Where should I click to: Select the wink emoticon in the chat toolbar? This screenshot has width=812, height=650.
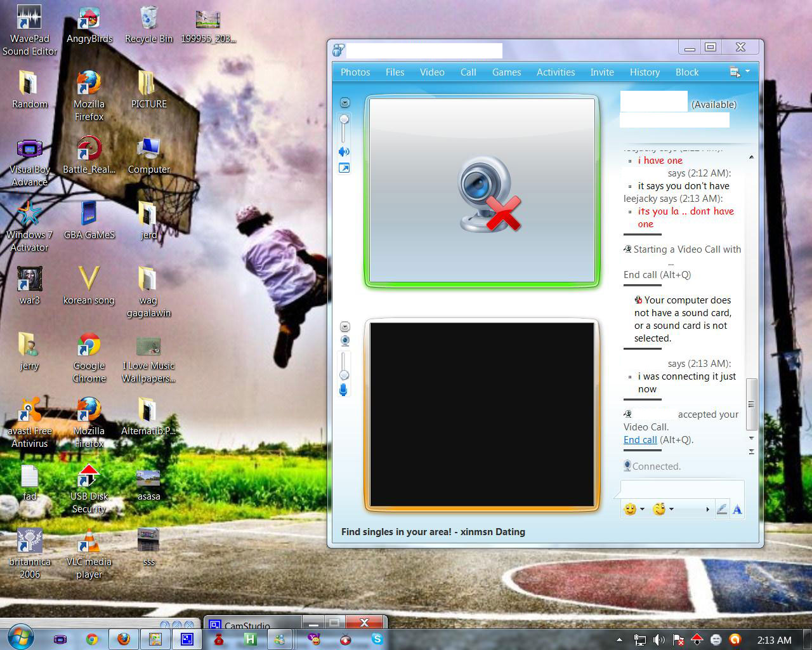click(x=660, y=508)
